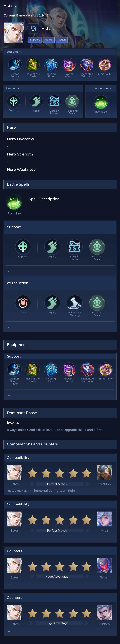This screenshot has height=644, width=120.
Task: Click the Guard specialty tag
Action: point(49,40)
